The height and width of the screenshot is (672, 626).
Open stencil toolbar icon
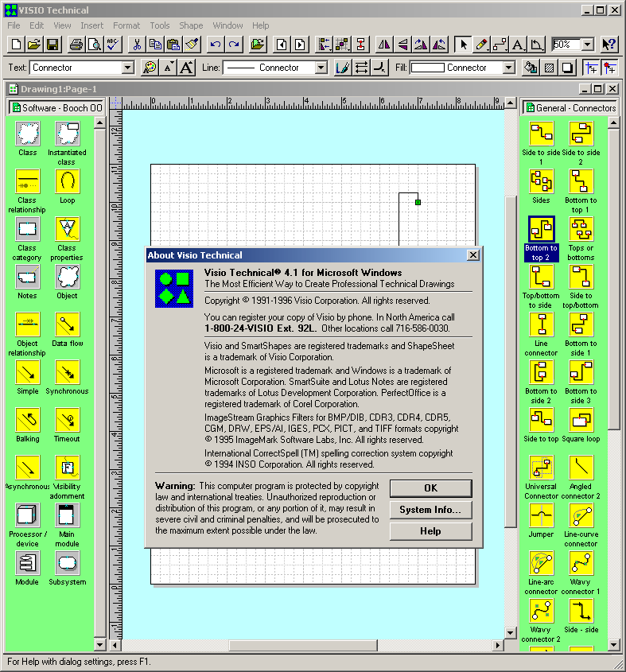tap(258, 45)
